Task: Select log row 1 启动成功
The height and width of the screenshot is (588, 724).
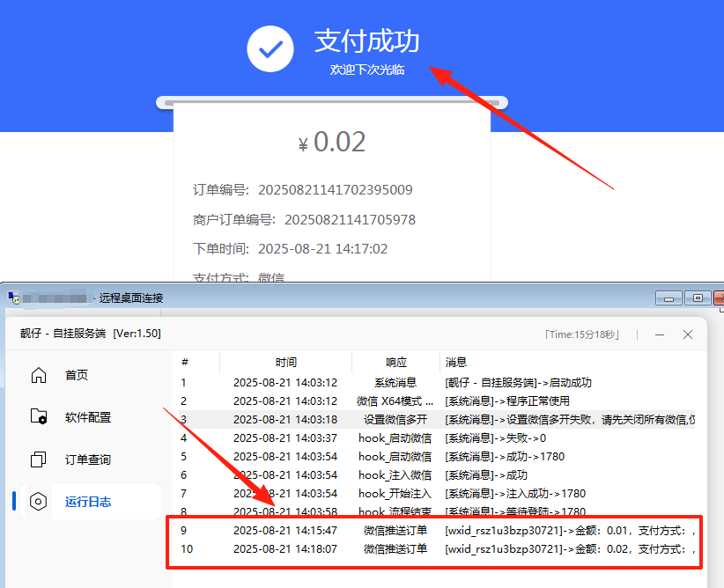Action: click(x=437, y=383)
